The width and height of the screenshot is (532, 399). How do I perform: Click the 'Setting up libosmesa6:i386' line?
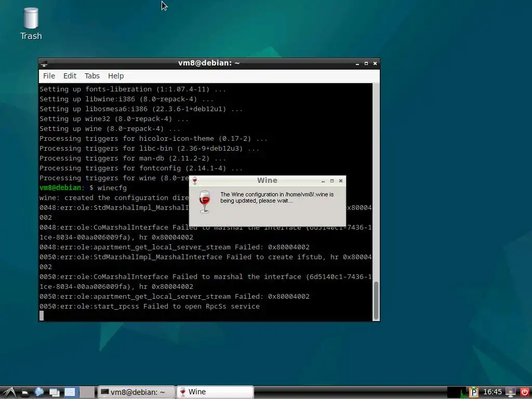pyautogui.click(x=141, y=109)
